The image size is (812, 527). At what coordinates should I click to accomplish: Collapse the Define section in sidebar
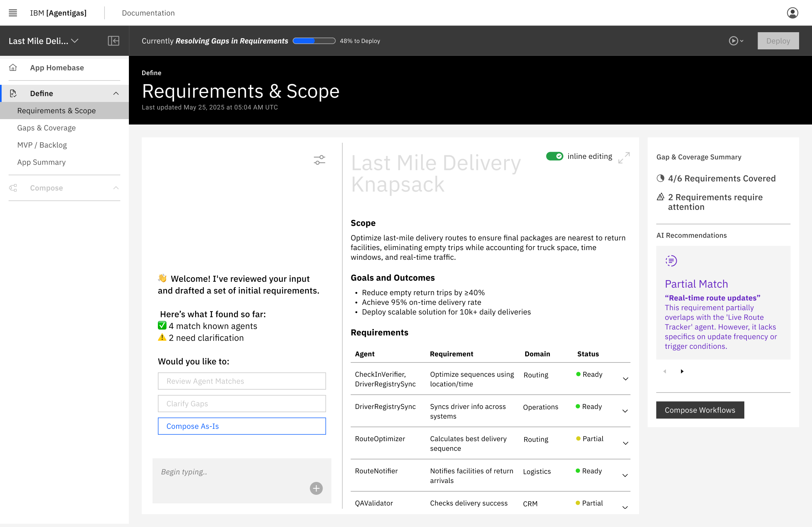116,93
